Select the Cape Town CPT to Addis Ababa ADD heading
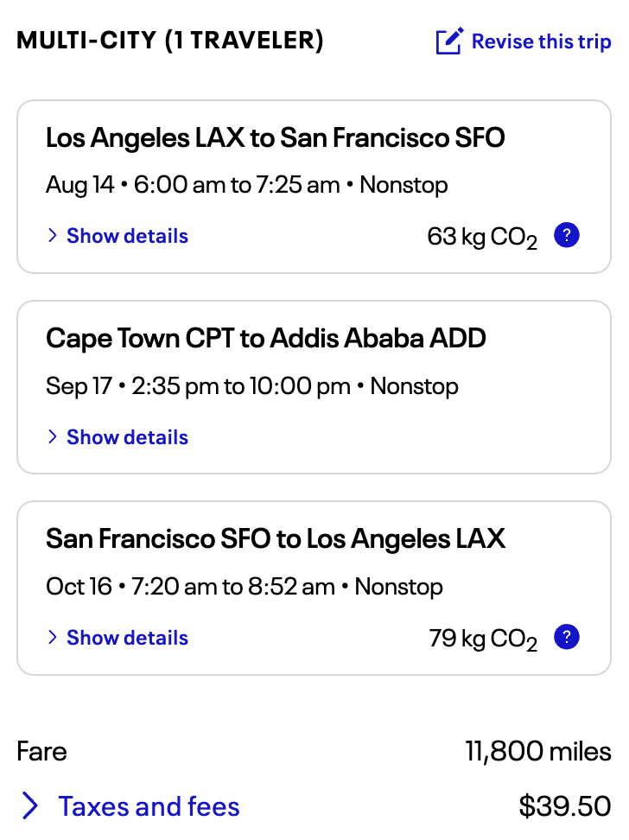Screen dimensions: 629x840 click(266, 338)
